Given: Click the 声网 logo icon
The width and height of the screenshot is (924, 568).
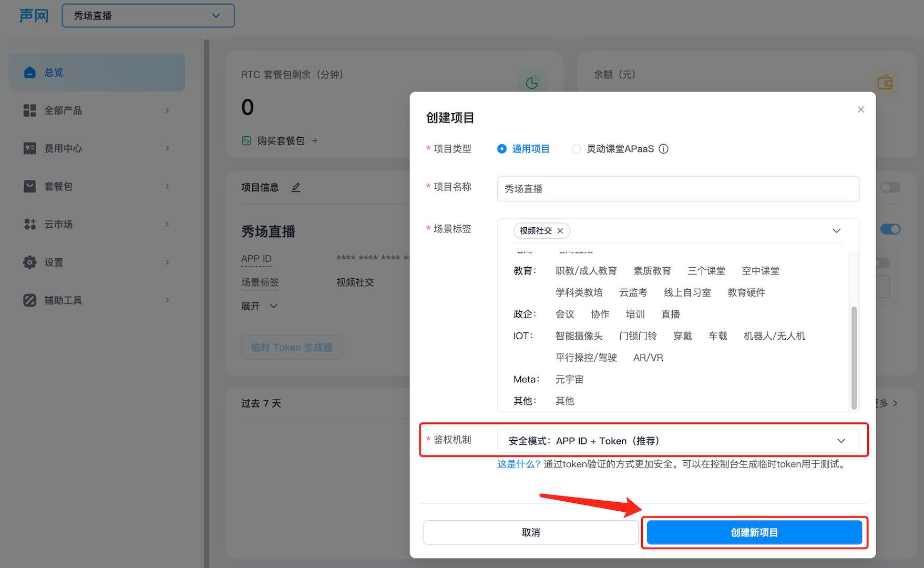Looking at the screenshot, I should pos(34,16).
